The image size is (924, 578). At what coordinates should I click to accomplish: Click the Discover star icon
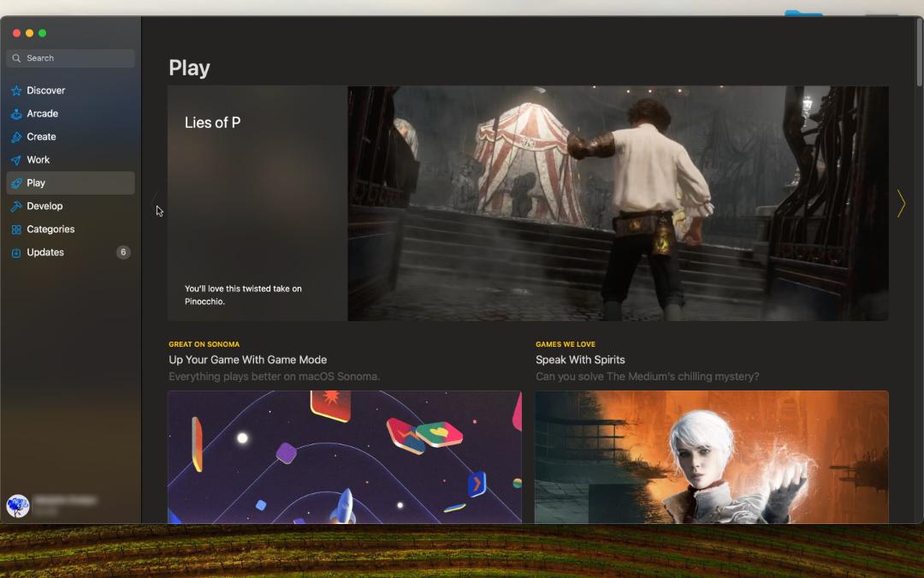click(16, 91)
